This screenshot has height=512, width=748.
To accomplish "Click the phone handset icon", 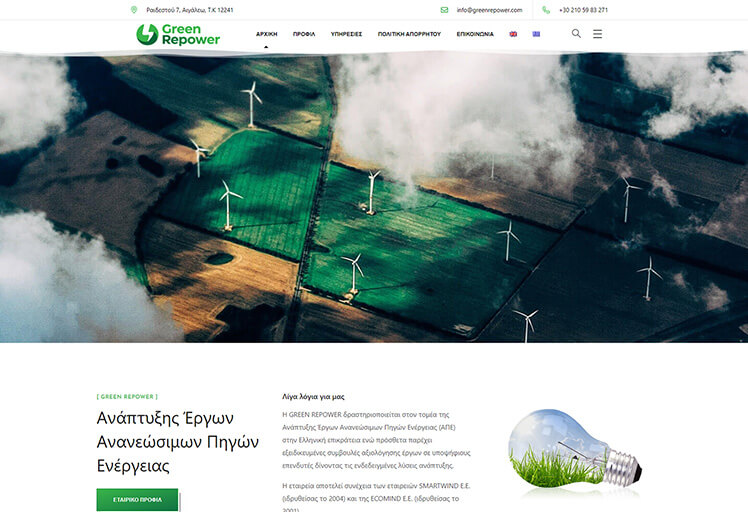I will click(x=546, y=10).
